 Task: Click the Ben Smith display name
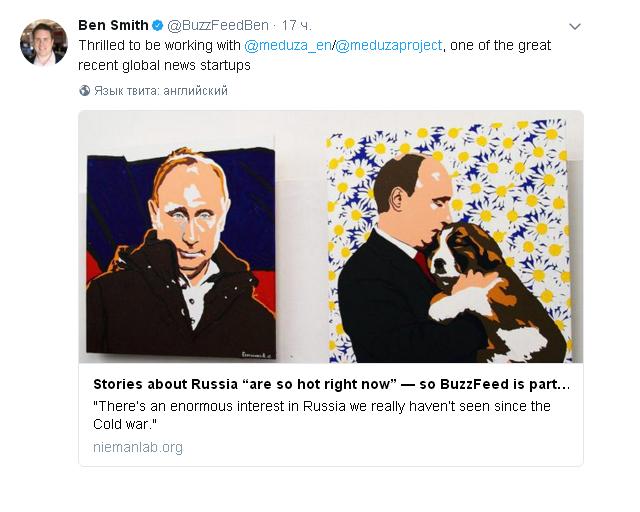113,25
